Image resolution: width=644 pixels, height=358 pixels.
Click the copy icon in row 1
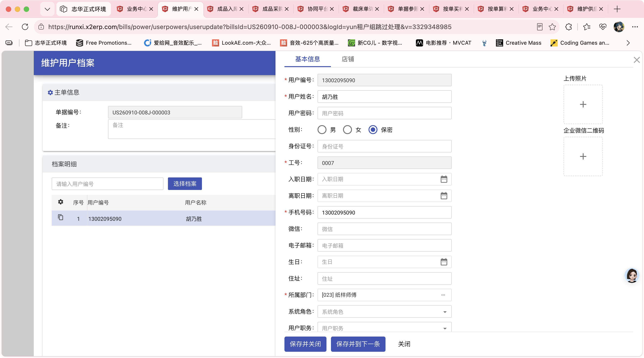(x=61, y=217)
